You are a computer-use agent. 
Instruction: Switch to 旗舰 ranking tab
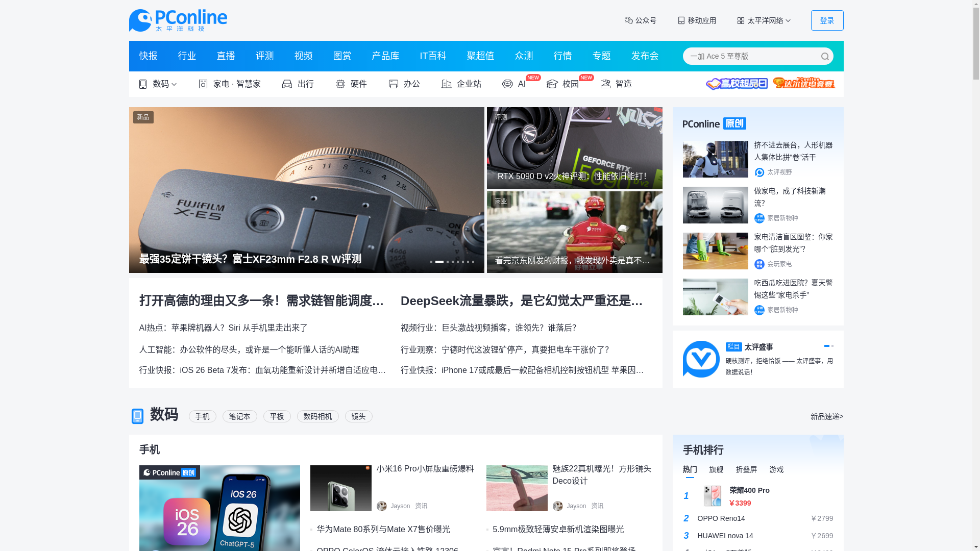(x=716, y=469)
